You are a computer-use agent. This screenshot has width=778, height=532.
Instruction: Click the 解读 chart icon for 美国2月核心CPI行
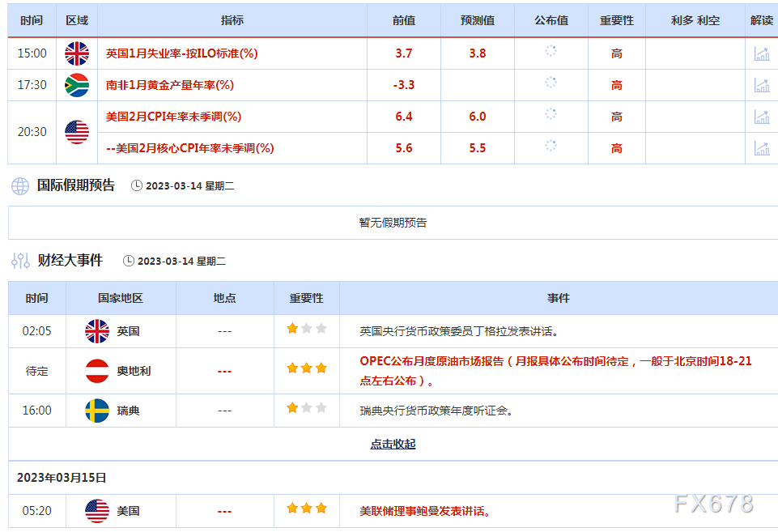click(x=761, y=147)
